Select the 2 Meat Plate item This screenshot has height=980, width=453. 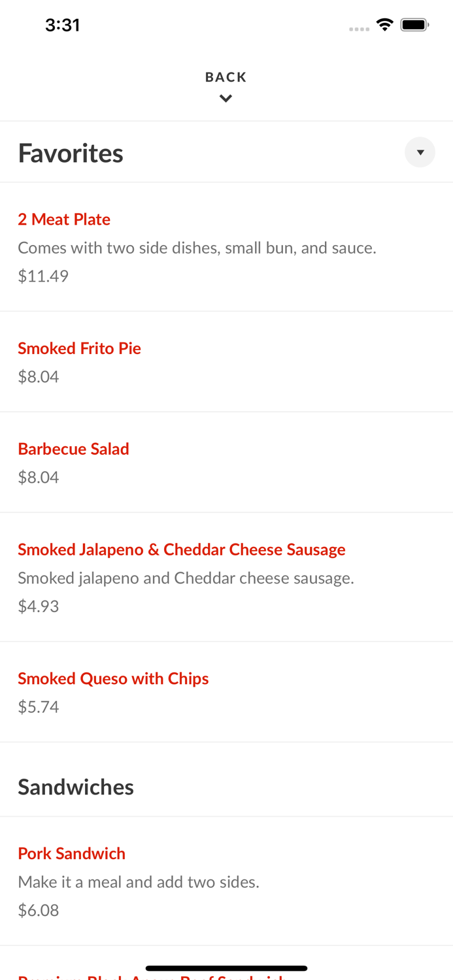coord(64,220)
